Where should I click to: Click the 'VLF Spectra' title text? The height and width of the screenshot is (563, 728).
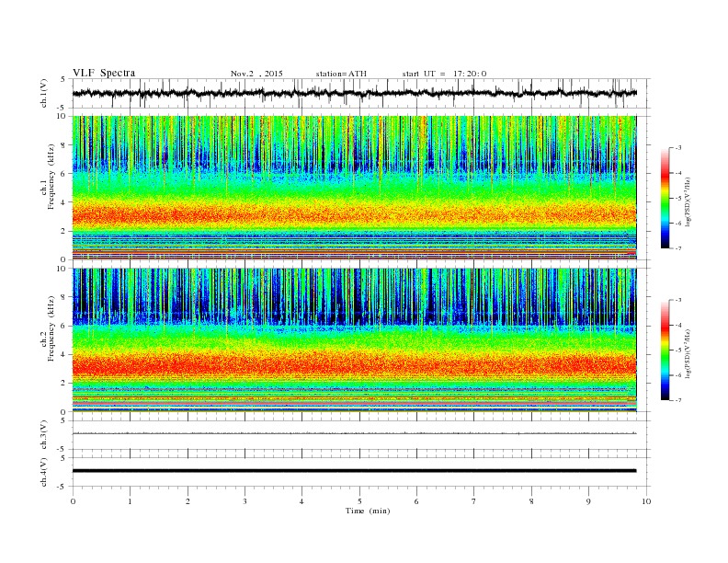pos(104,73)
